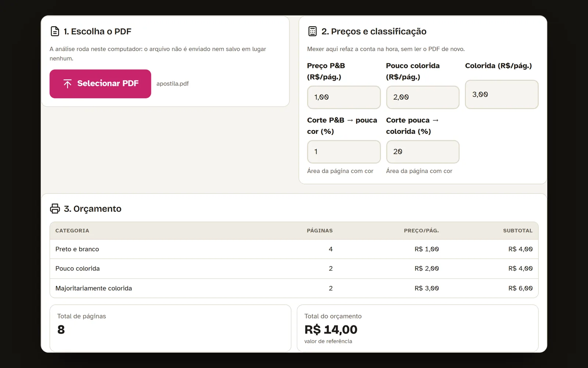Click page count 4 in Preto e branco row
588x368 pixels.
tap(331, 249)
